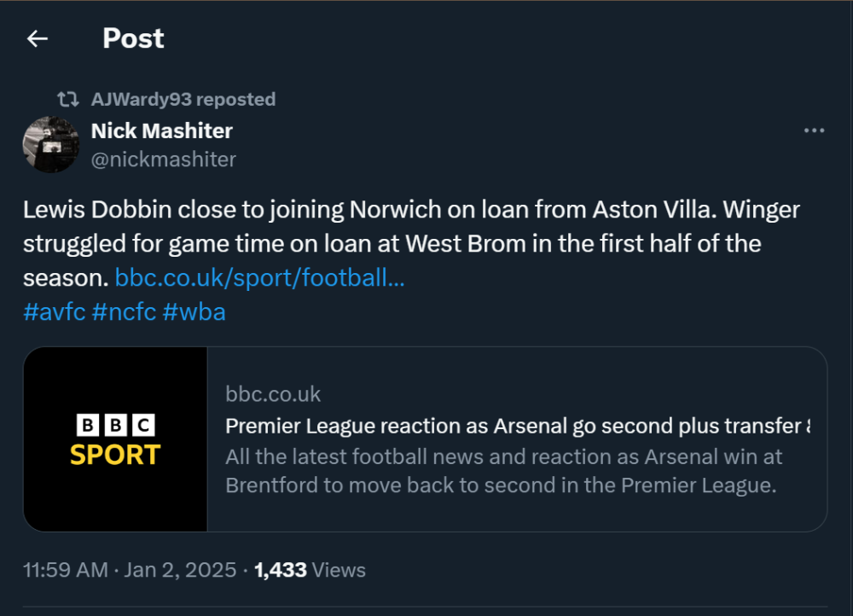The image size is (853, 616).
Task: Open the AJWardy93 reposted link
Action: pyautogui.click(x=183, y=100)
